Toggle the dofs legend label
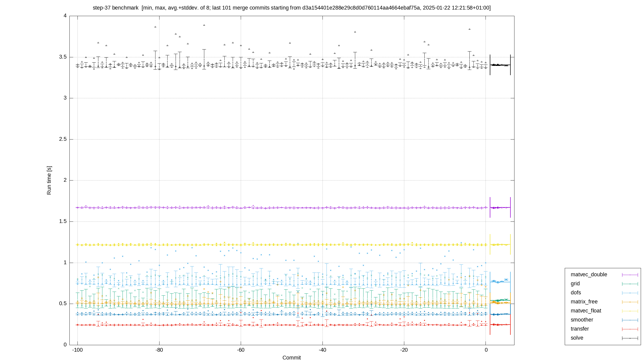This screenshot has height=362, width=644. pyautogui.click(x=576, y=293)
